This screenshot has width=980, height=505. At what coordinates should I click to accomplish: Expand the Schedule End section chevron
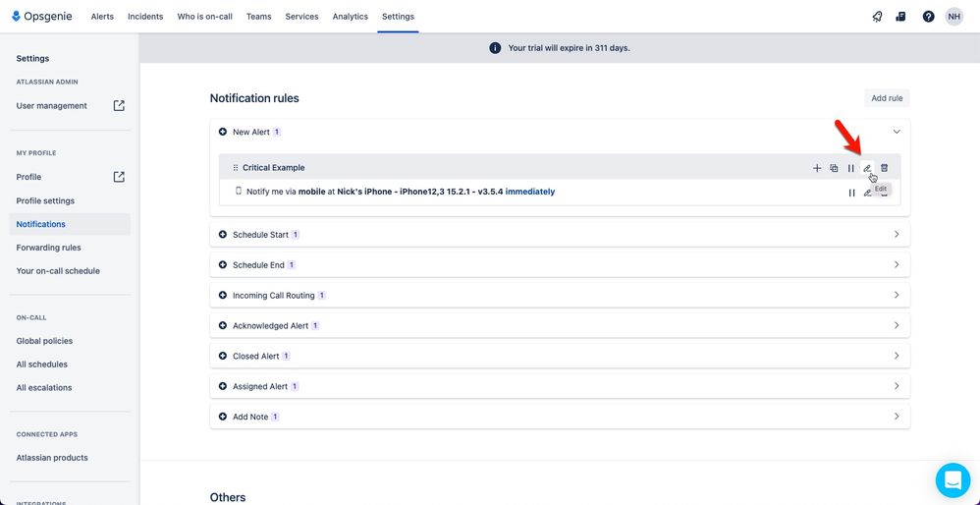[x=897, y=264]
